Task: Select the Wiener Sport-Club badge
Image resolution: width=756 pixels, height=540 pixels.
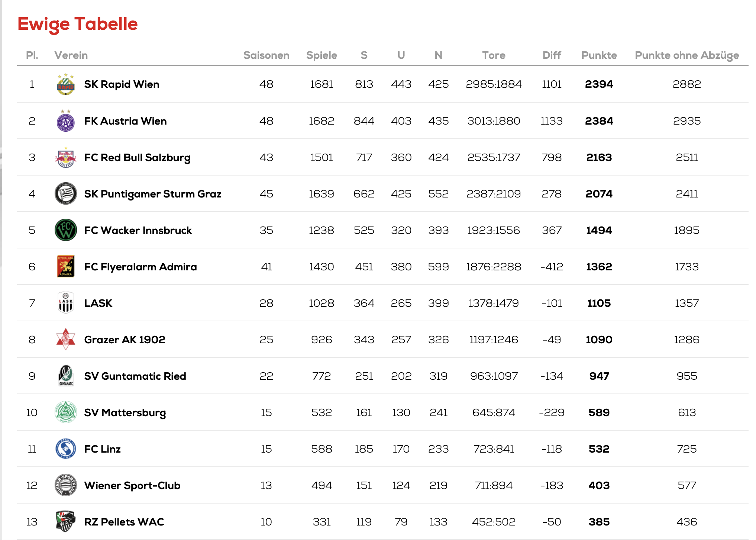Action: click(66, 485)
